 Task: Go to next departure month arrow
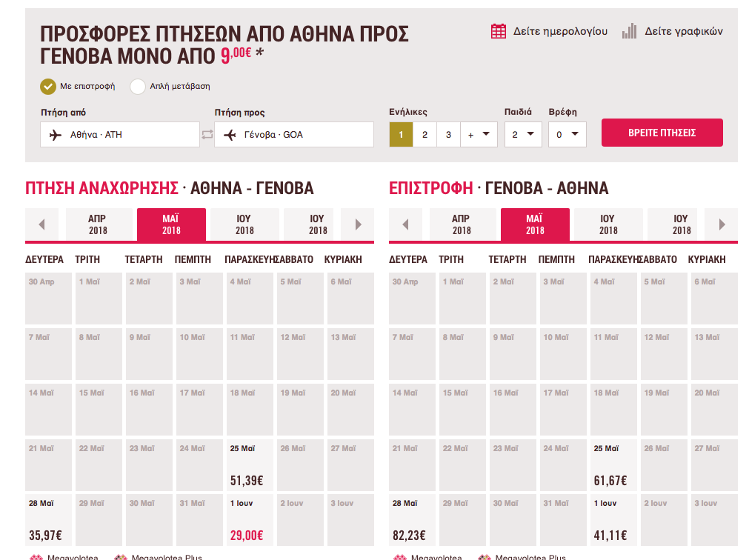click(358, 224)
